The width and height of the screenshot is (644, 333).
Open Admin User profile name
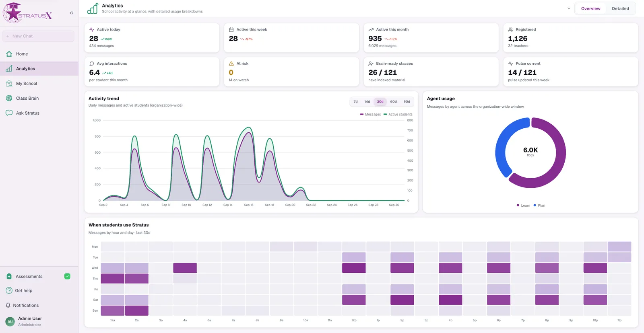(30, 319)
